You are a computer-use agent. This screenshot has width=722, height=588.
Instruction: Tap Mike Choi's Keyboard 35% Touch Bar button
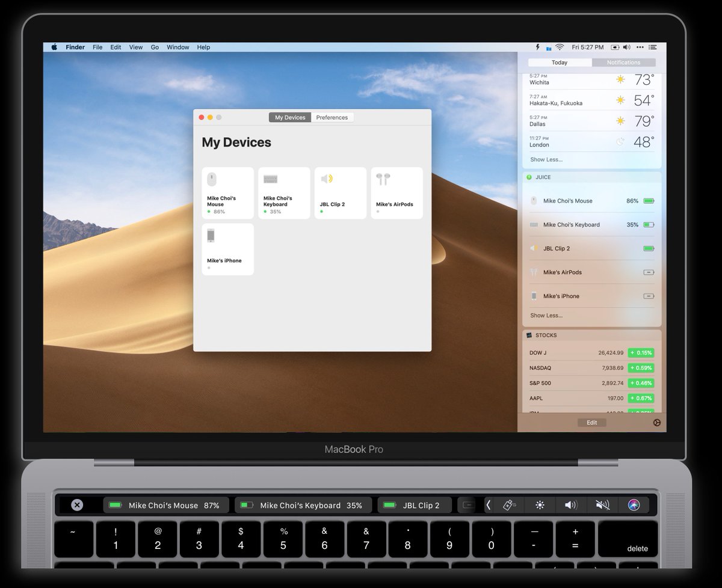[303, 505]
